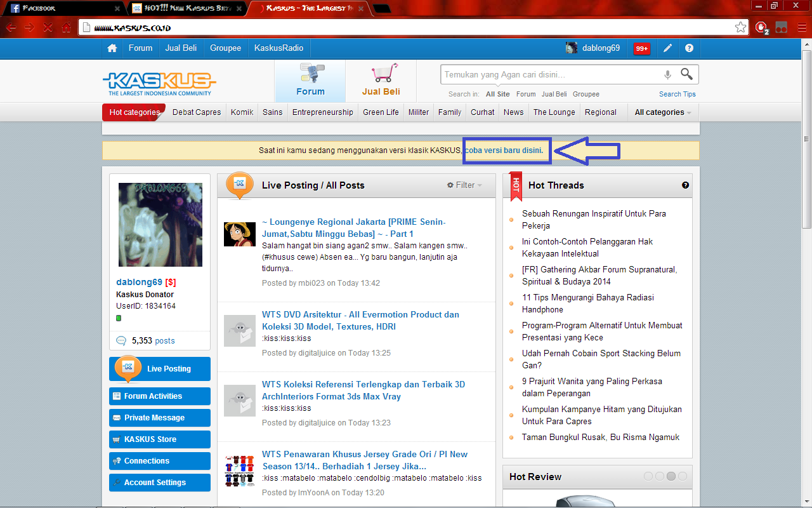Open the Regional category

click(601, 112)
